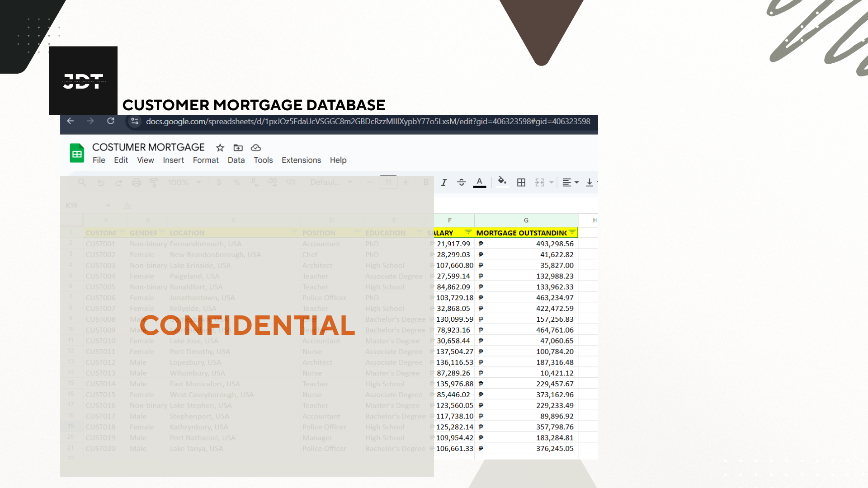Open the text color picker
The height and width of the screenshot is (488, 868).
coord(479,183)
